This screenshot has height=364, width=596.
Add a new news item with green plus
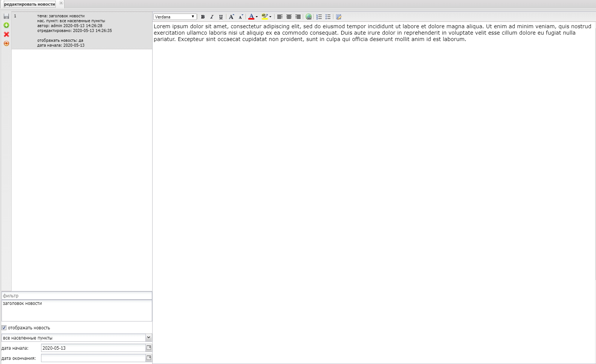(6, 25)
